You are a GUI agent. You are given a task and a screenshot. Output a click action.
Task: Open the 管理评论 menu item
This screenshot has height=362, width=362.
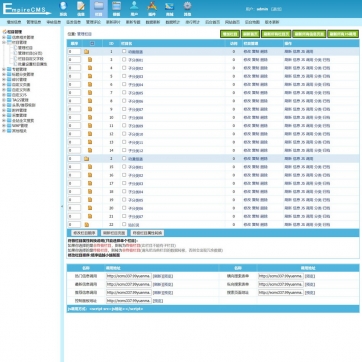pyautogui.click(x=93, y=22)
